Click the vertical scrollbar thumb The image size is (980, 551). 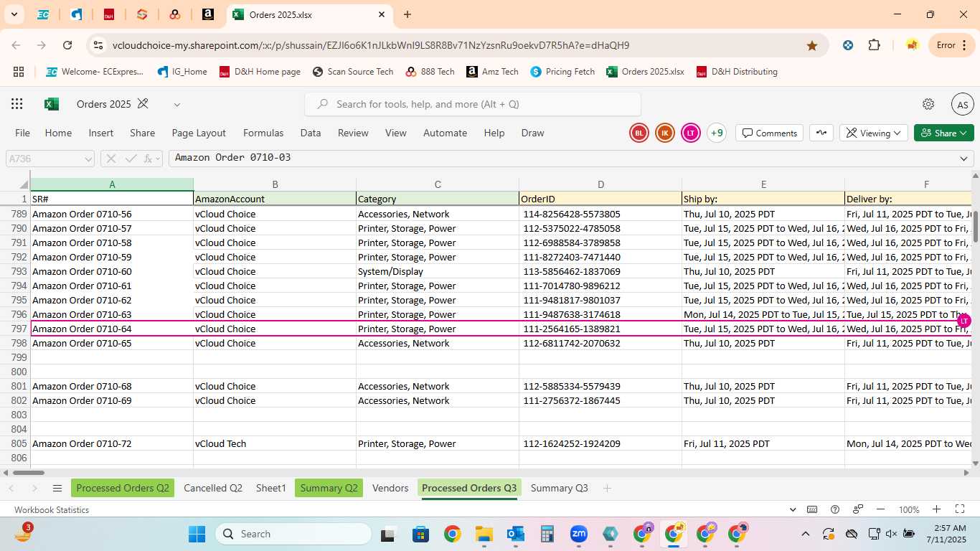(976, 226)
